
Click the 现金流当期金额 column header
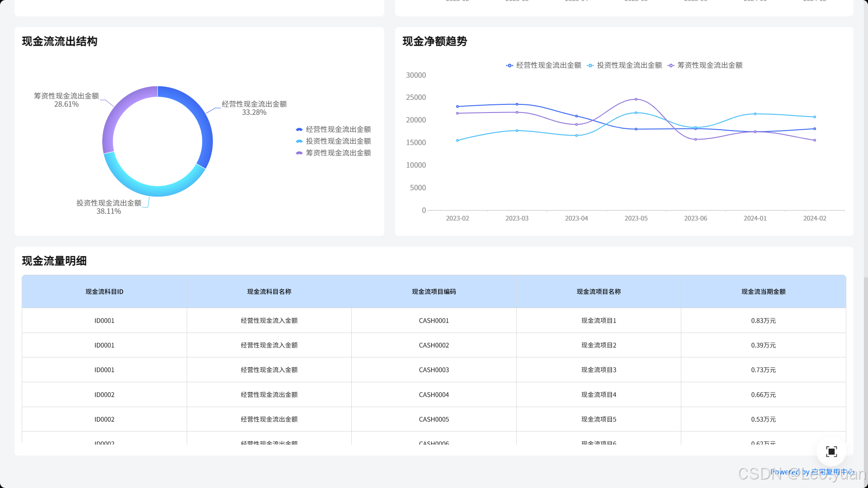763,292
